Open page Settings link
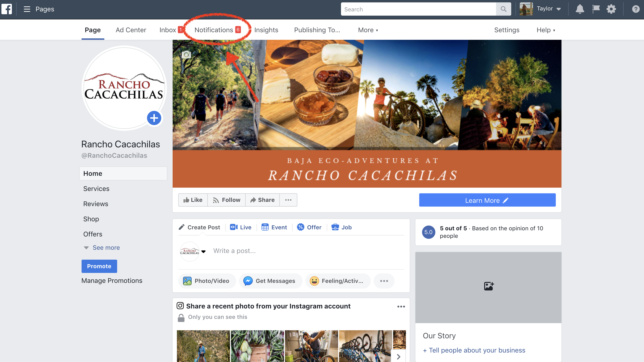 506,30
